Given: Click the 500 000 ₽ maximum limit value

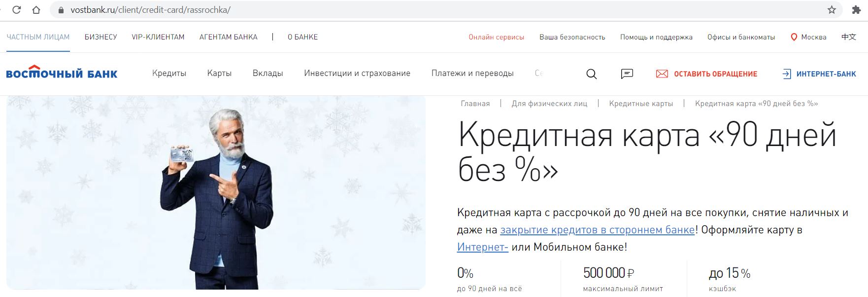Looking at the screenshot, I should point(609,273).
